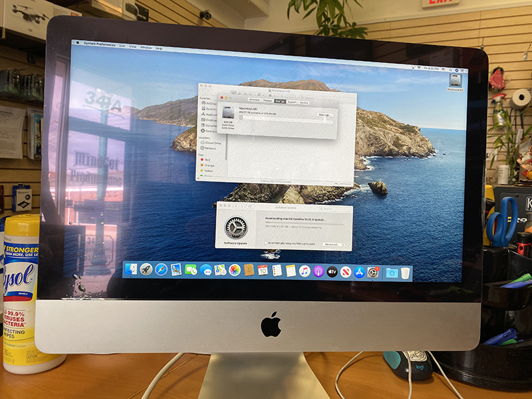
Task: Open Calendar from the Dock
Action: [263, 271]
